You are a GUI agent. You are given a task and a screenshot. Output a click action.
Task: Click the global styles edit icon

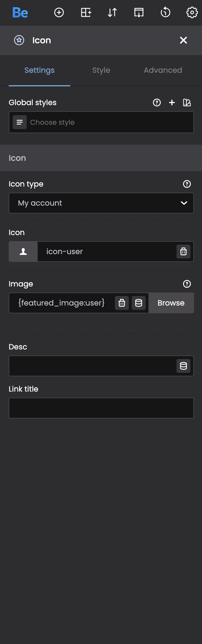(187, 103)
